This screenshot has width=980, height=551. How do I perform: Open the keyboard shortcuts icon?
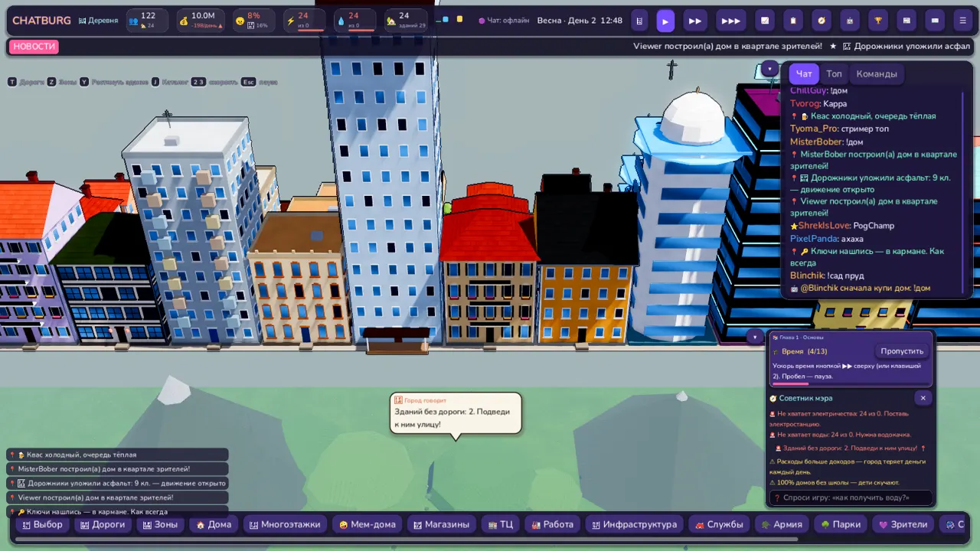(935, 21)
